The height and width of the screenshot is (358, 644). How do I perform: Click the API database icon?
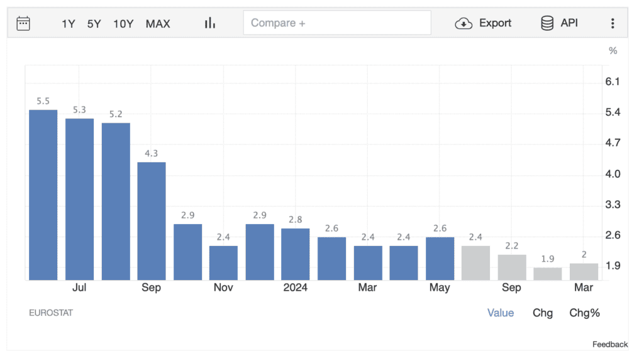547,23
